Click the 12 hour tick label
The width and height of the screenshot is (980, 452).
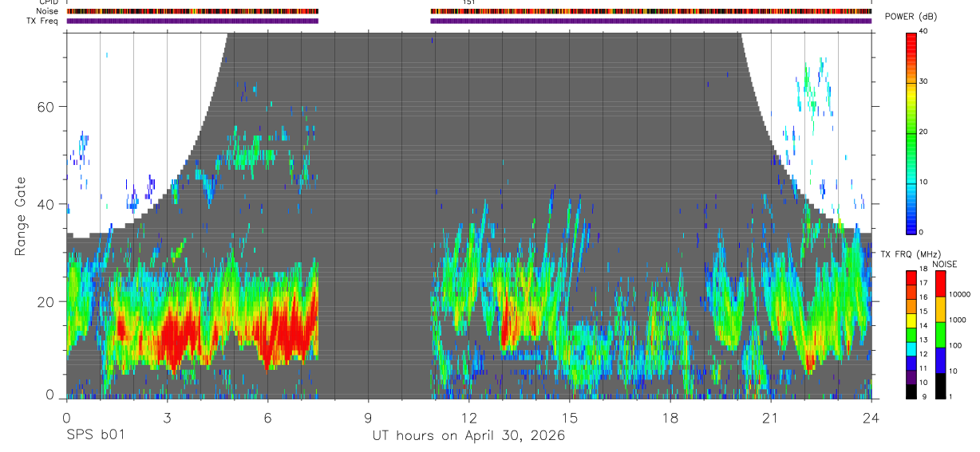point(469,418)
